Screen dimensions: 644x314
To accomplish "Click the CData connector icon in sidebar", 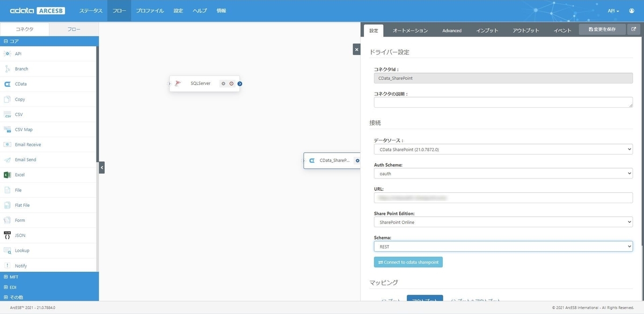I will [8, 84].
